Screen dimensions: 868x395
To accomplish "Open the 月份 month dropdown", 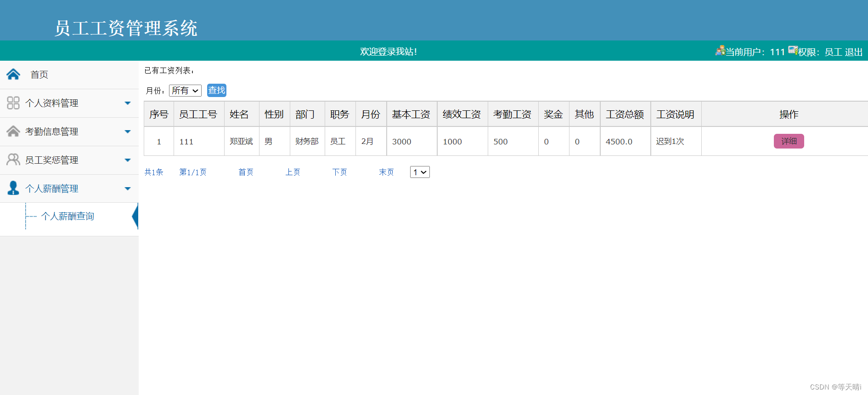I will (185, 91).
